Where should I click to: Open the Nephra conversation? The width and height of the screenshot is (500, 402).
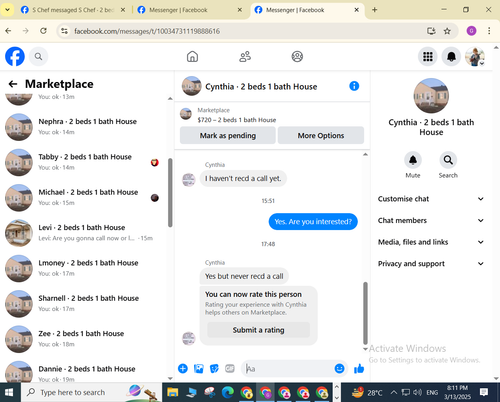[x=83, y=127]
